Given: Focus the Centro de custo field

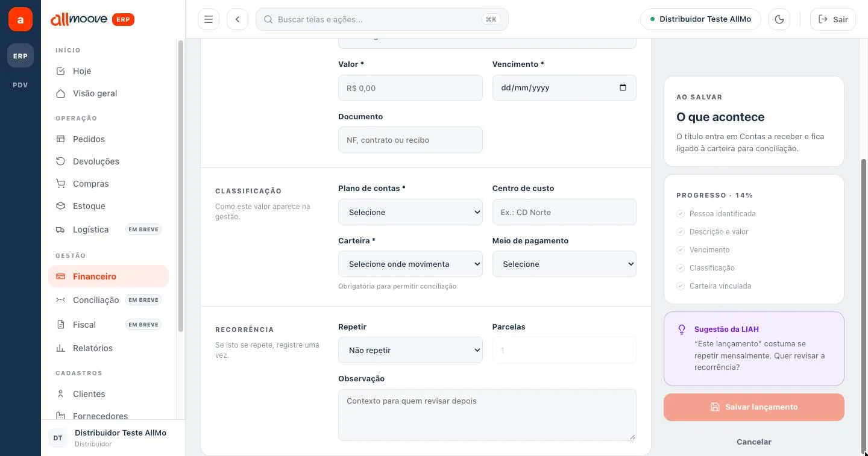Looking at the screenshot, I should [564, 212].
